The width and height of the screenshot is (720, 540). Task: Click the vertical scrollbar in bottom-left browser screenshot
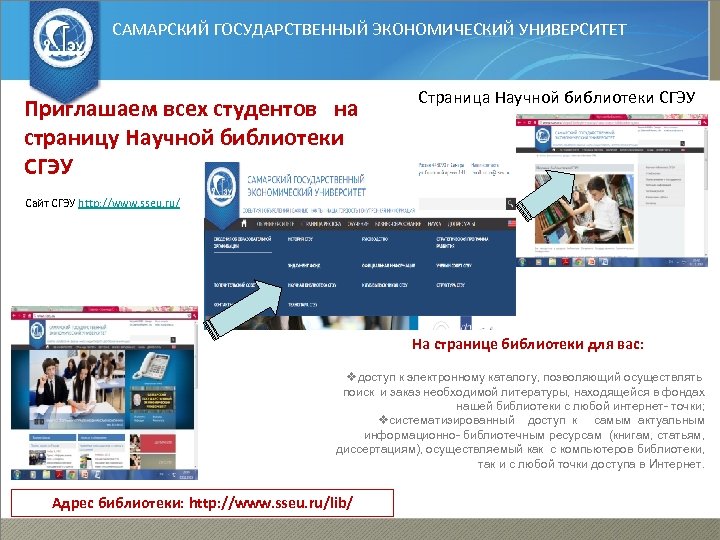(197, 395)
